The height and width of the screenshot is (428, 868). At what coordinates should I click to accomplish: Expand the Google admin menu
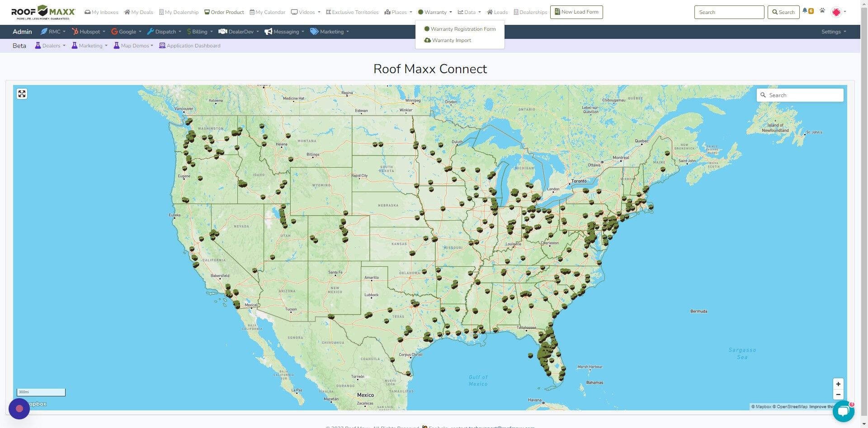point(126,32)
